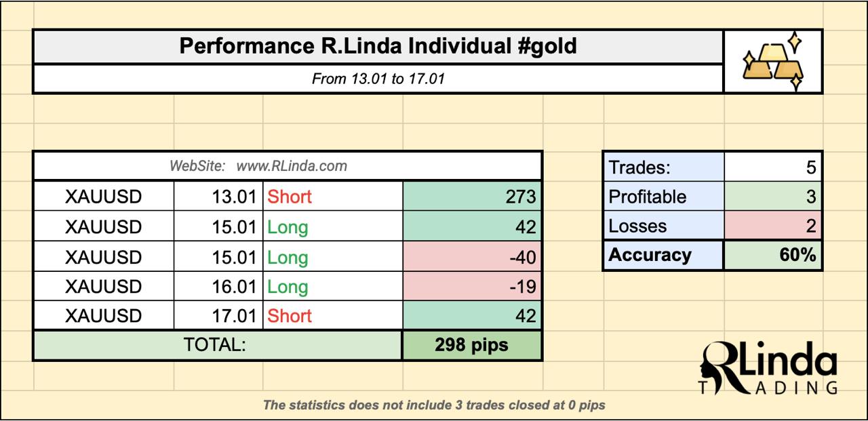Select the XAUUSD cell in the first row
Screen dimensions: 868x421
[x=104, y=197]
